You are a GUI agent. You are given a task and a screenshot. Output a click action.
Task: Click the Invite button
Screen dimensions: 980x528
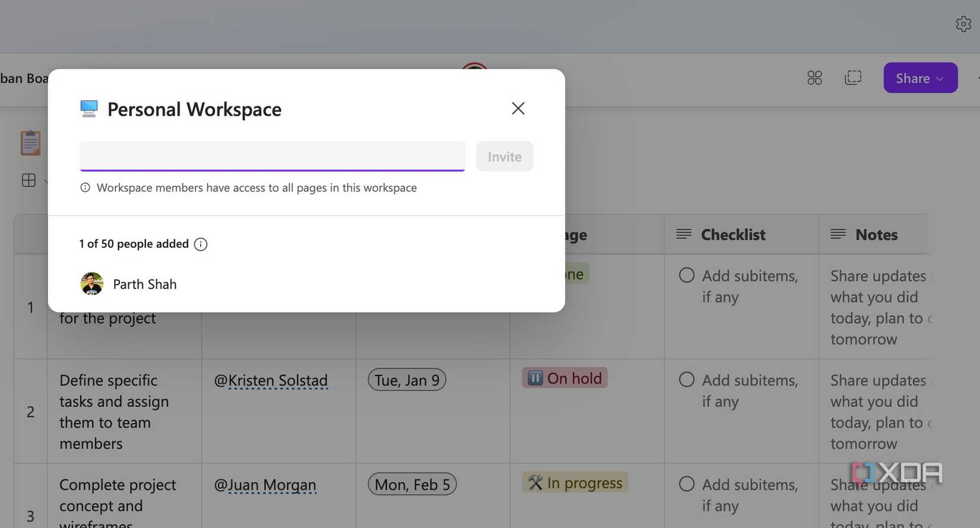click(505, 156)
